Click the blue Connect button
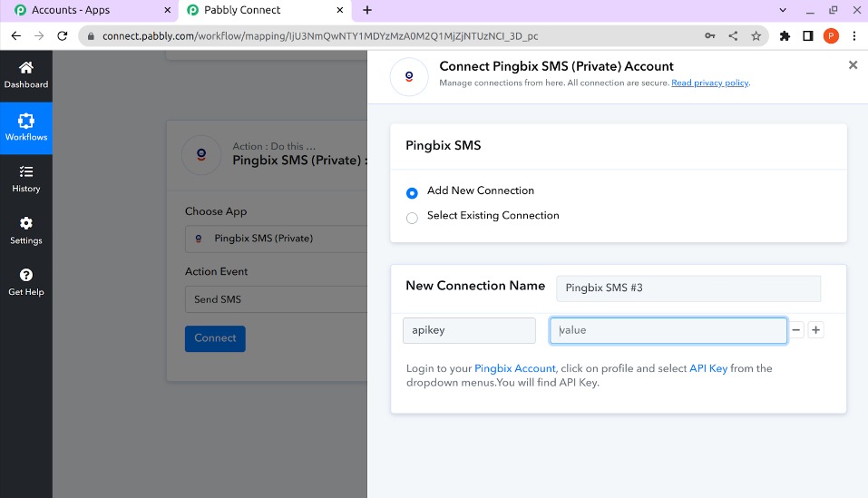The image size is (868, 498). click(215, 338)
